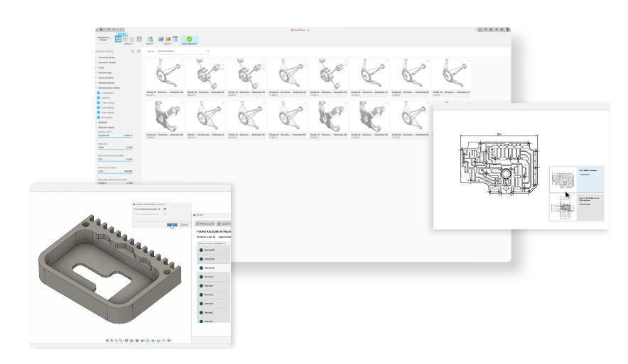This screenshot has width=628, height=364.
Task: Click the settings icon beside Outcome Filters
Action: pos(139,52)
